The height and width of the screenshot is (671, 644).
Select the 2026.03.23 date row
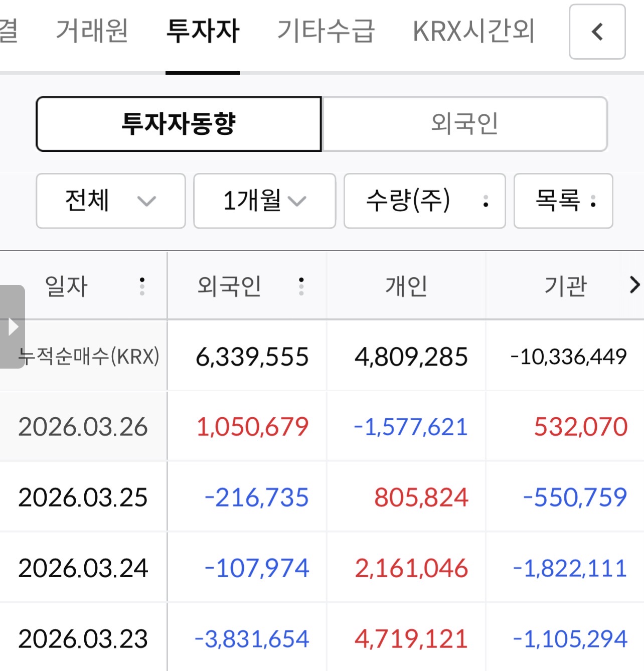point(83,639)
